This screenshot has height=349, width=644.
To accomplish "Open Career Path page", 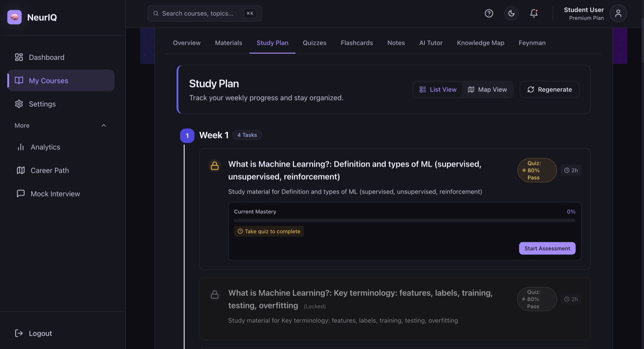I will (x=61, y=170).
